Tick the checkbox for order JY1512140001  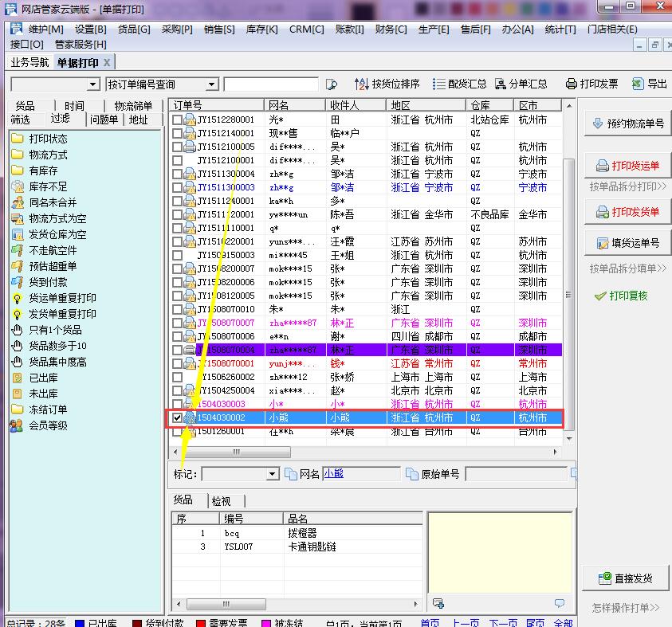point(177,133)
